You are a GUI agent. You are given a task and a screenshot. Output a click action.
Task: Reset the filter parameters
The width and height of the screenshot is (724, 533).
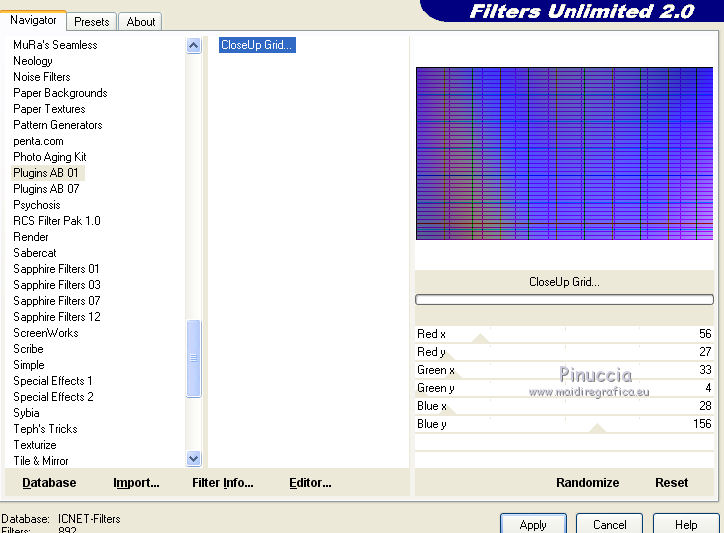(x=671, y=483)
